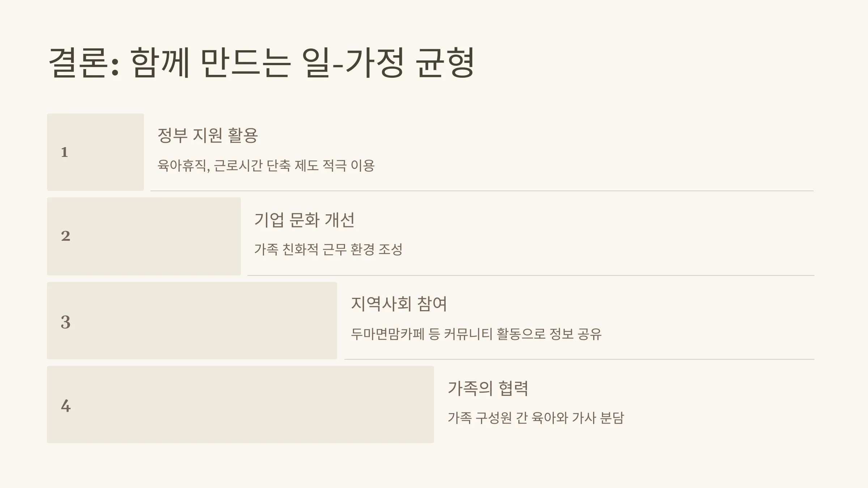Click the heading '지역사회 참여'

(399, 304)
